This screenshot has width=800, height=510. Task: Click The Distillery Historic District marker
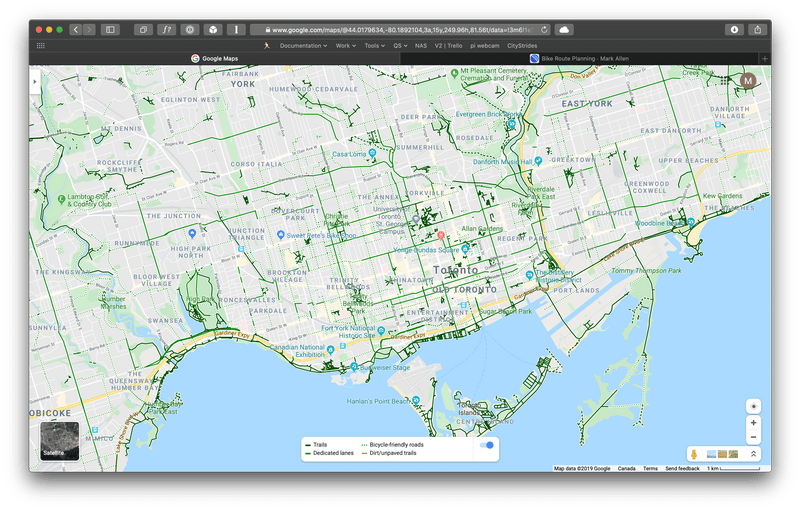click(530, 274)
